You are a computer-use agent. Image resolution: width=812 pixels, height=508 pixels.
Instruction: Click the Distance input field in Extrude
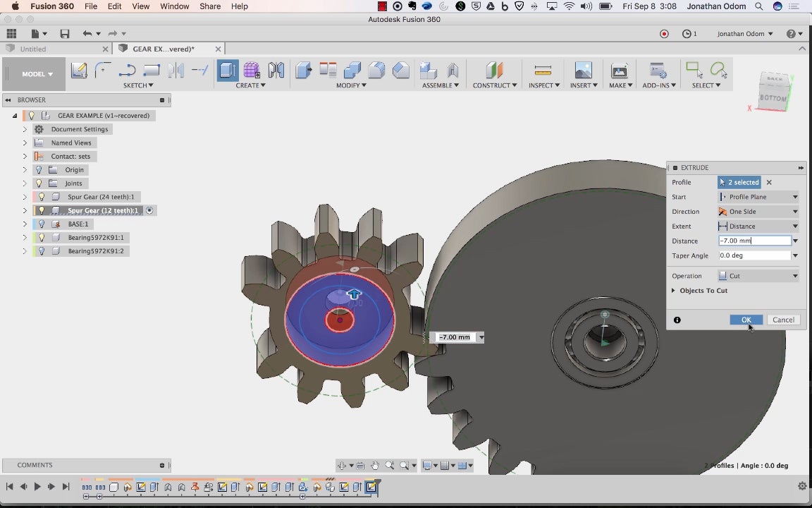pyautogui.click(x=753, y=241)
